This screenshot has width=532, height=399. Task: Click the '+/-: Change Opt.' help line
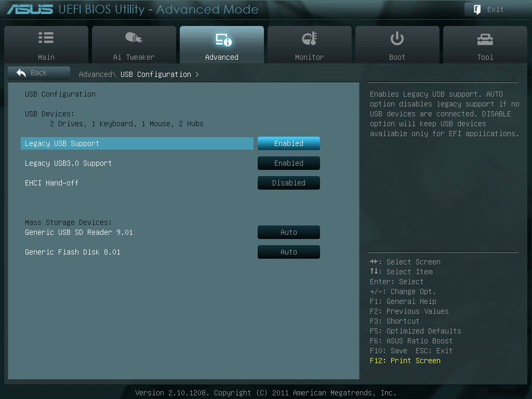(403, 291)
